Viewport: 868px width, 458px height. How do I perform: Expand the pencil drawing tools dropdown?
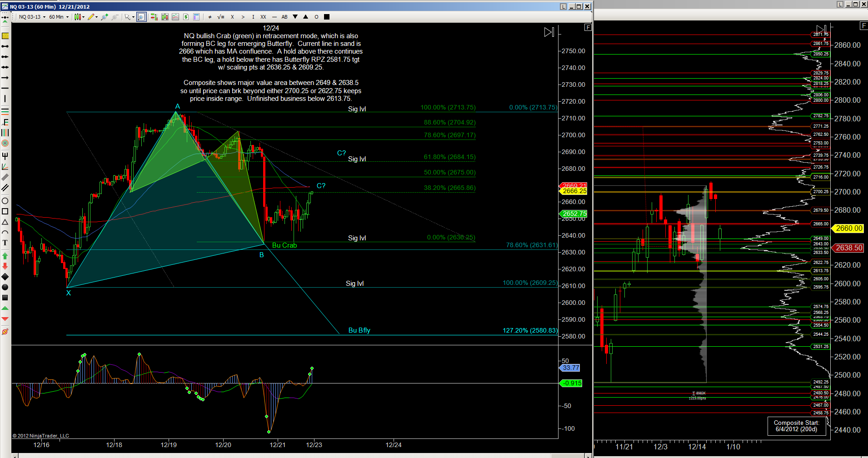92,17
